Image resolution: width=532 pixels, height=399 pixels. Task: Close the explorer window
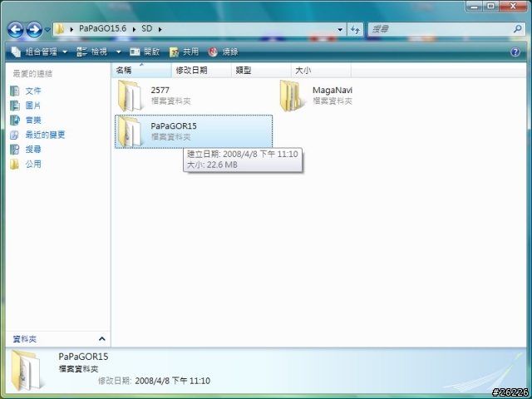click(x=513, y=6)
